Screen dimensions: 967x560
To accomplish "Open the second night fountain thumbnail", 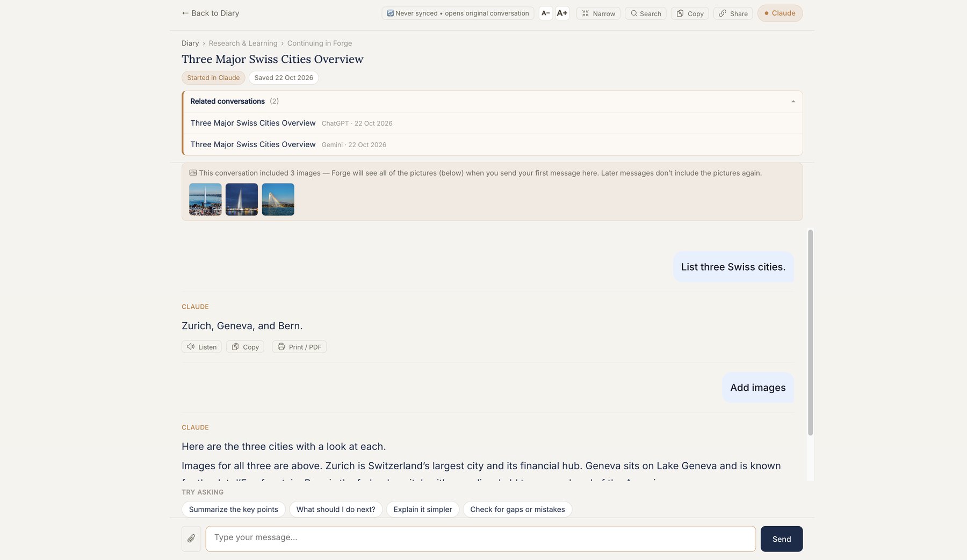I will pos(242,199).
